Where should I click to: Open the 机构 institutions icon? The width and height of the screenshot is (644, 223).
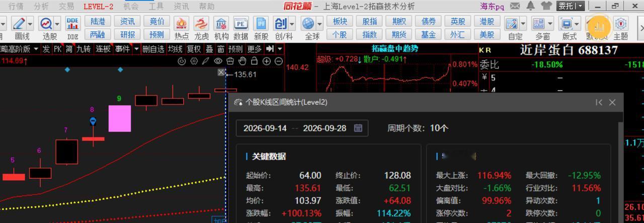(221, 24)
